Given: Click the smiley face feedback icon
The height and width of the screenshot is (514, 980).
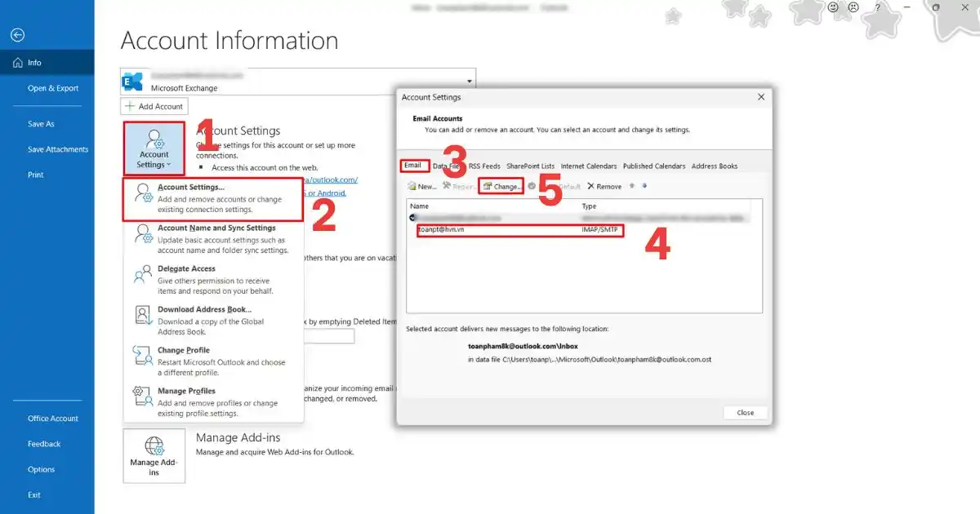Looking at the screenshot, I should 834,7.
